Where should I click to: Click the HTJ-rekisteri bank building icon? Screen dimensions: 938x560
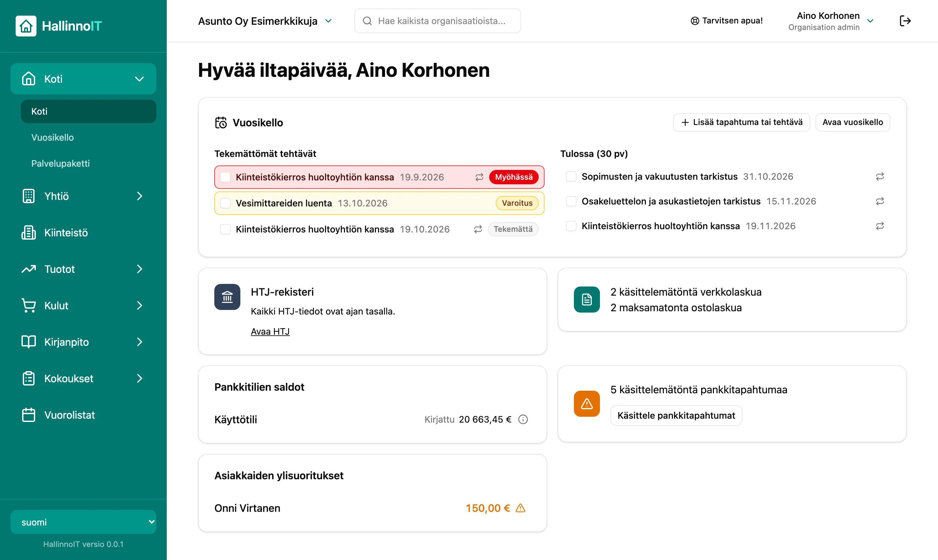click(227, 297)
